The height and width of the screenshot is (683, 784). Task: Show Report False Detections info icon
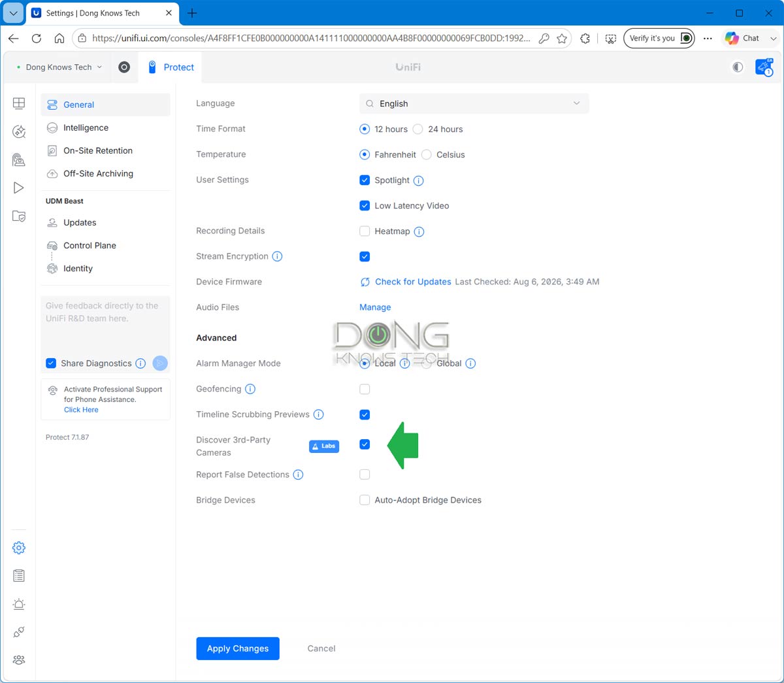click(298, 475)
